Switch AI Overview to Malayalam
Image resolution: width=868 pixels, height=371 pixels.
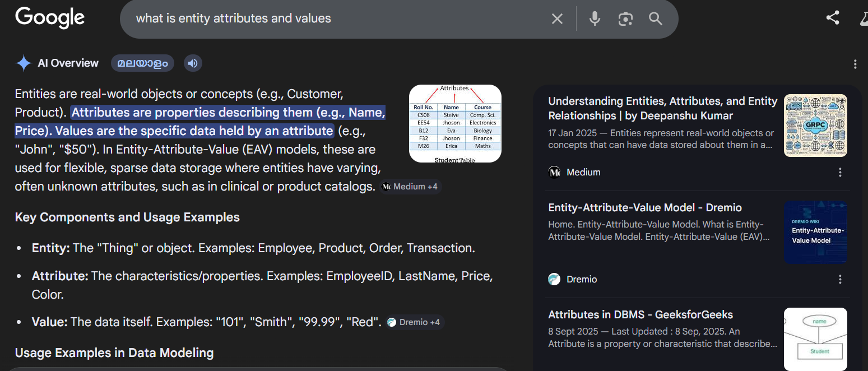(142, 63)
